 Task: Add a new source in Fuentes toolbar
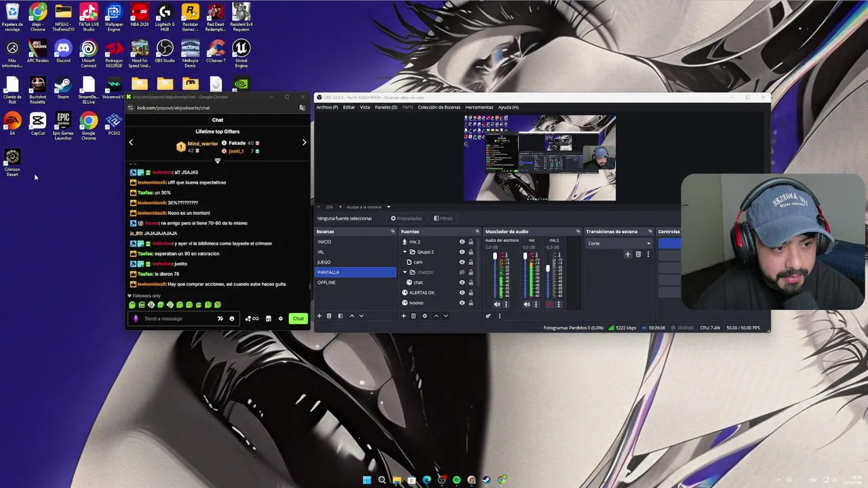click(x=403, y=316)
